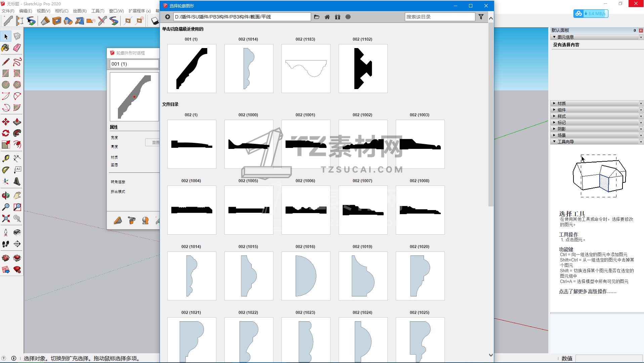Select the Zoom magnifier tool
The height and width of the screenshot is (363, 644).
(6, 207)
